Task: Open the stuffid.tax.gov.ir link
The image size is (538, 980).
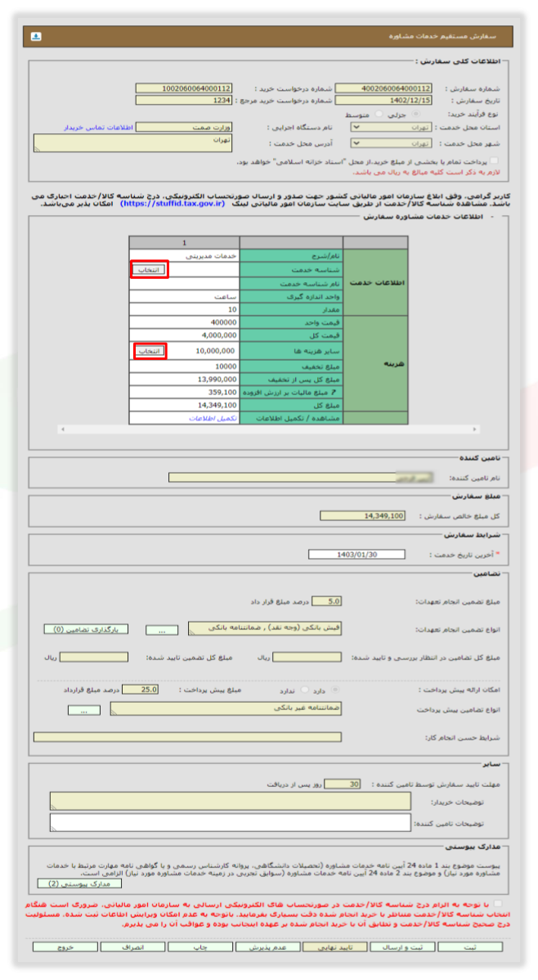Action: coord(173,204)
